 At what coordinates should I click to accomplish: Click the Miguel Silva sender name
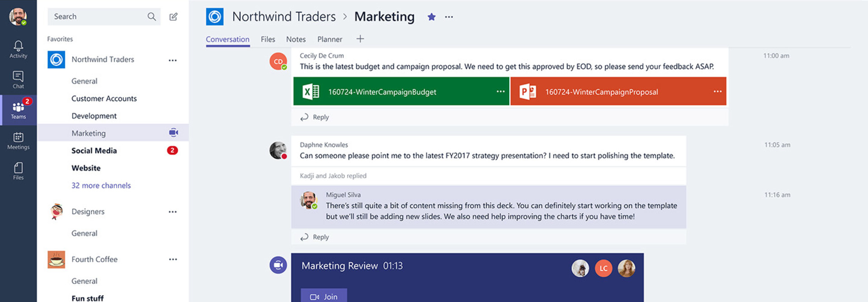pos(343,195)
